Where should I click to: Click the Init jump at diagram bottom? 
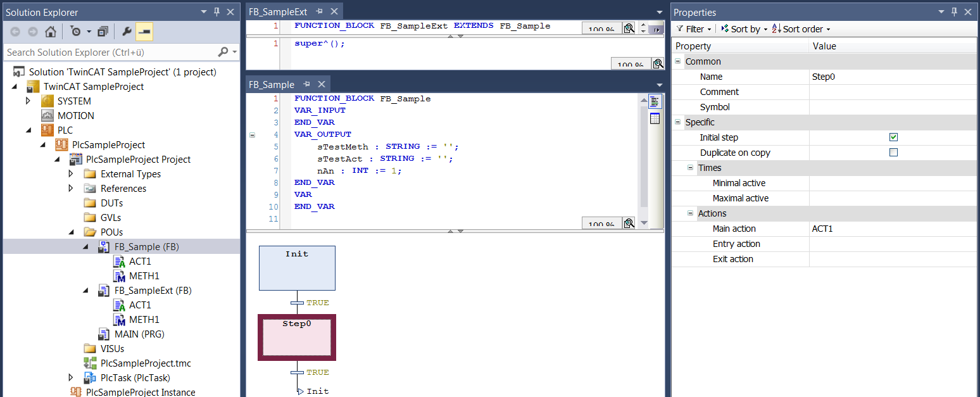(x=314, y=391)
